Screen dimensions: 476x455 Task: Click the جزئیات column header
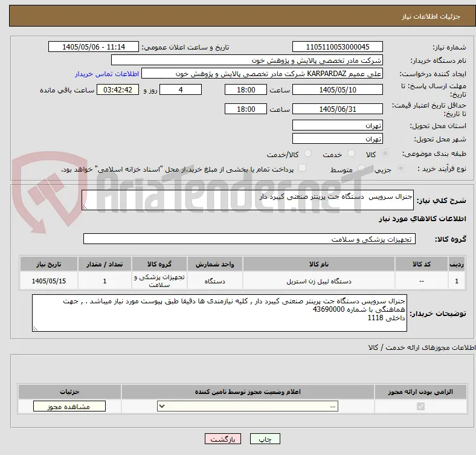click(69, 392)
